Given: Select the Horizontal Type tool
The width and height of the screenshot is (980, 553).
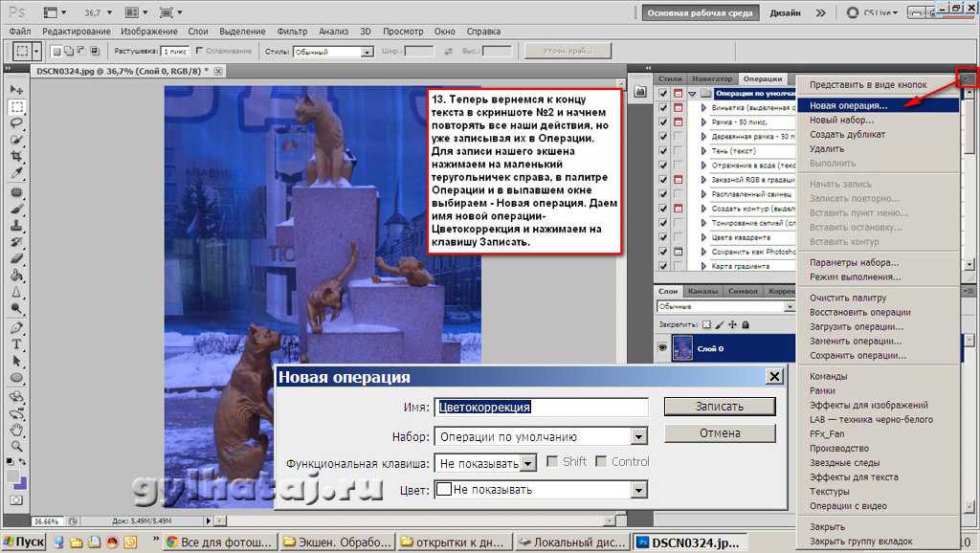Looking at the screenshot, I should [16, 345].
